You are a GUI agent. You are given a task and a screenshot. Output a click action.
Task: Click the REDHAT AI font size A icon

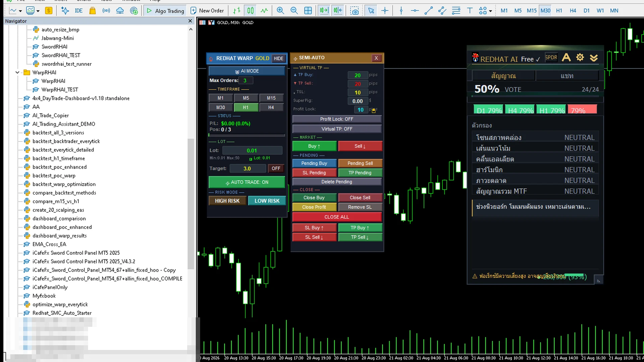[566, 58]
